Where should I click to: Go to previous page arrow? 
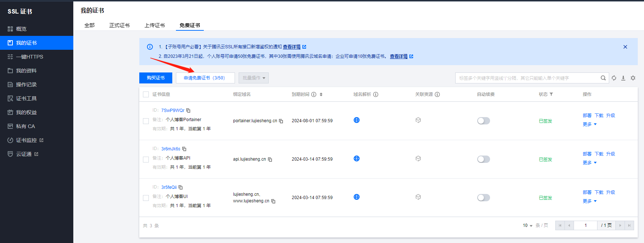569,225
